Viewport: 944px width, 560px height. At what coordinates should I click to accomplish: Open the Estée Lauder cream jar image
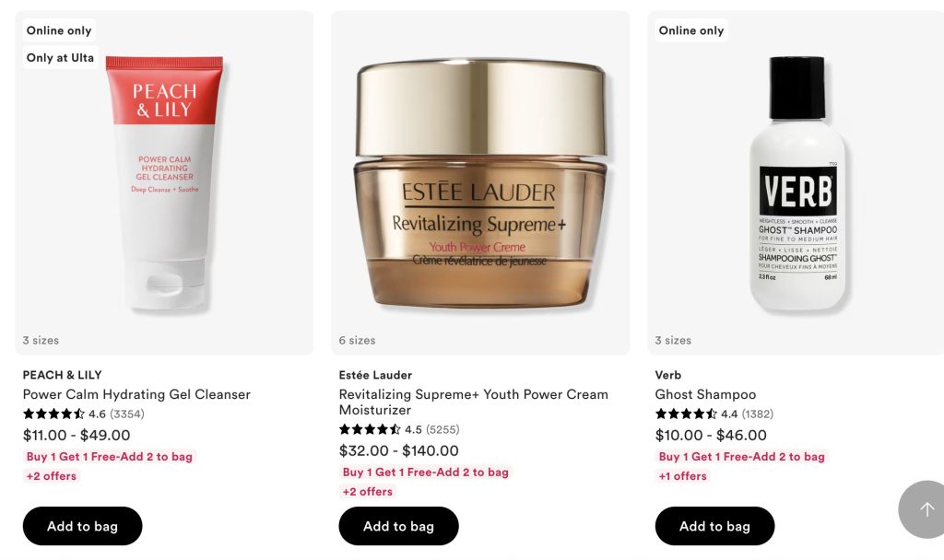coord(480,183)
